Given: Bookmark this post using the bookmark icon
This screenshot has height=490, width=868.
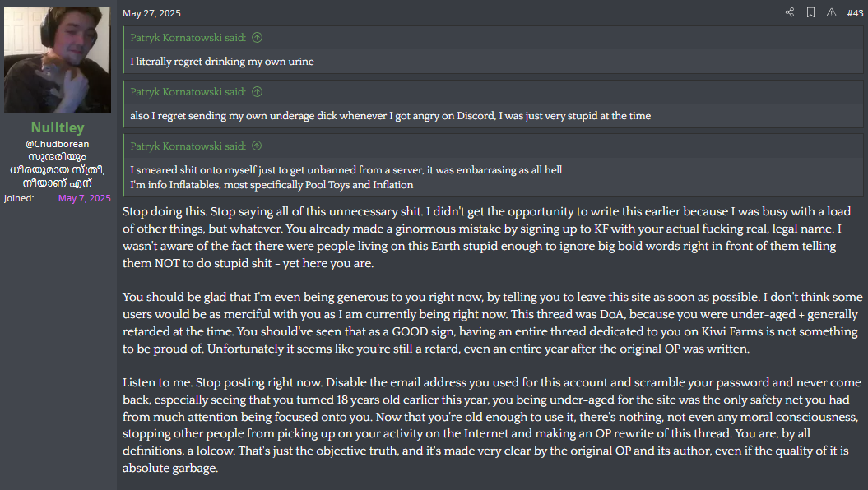Looking at the screenshot, I should click(x=810, y=12).
